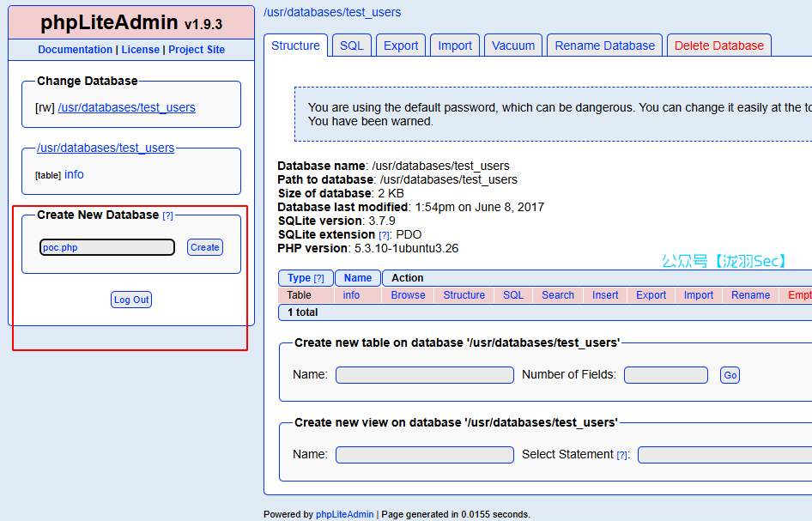Click help icon beside Select Statement
The width and height of the screenshot is (812, 521).
pyautogui.click(x=622, y=455)
